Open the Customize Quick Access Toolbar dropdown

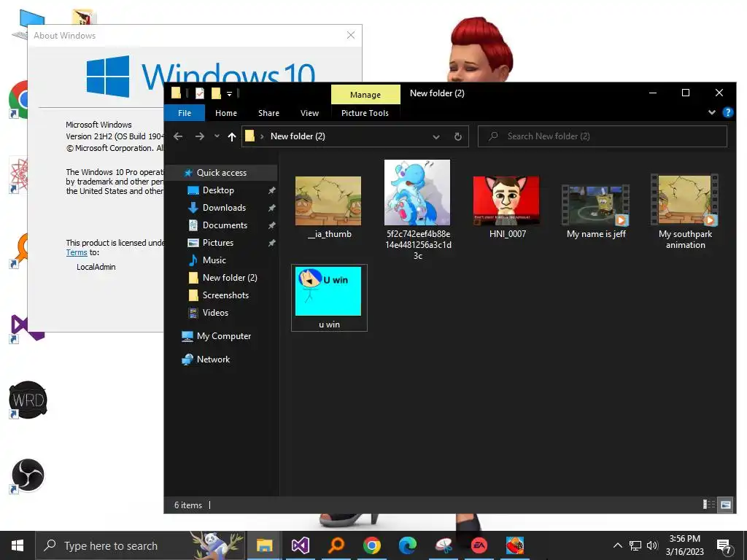click(229, 94)
